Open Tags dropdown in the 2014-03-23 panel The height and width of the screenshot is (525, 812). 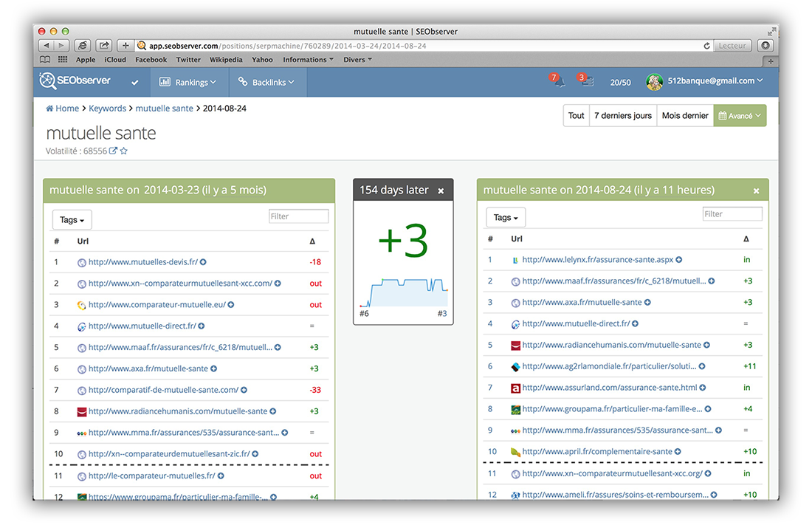coord(72,220)
